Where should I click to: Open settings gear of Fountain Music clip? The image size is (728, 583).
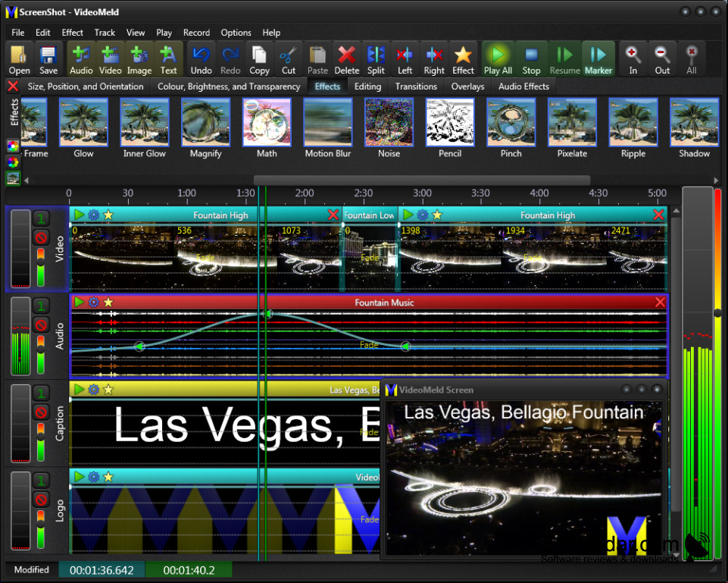[x=94, y=302]
